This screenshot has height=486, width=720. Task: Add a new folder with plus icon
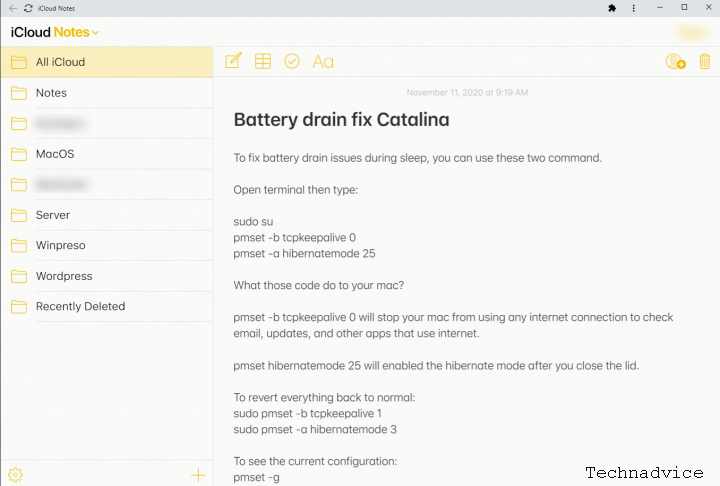coord(198,475)
